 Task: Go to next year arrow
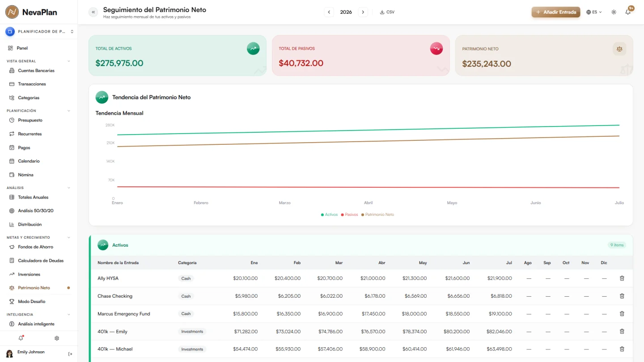tap(363, 12)
